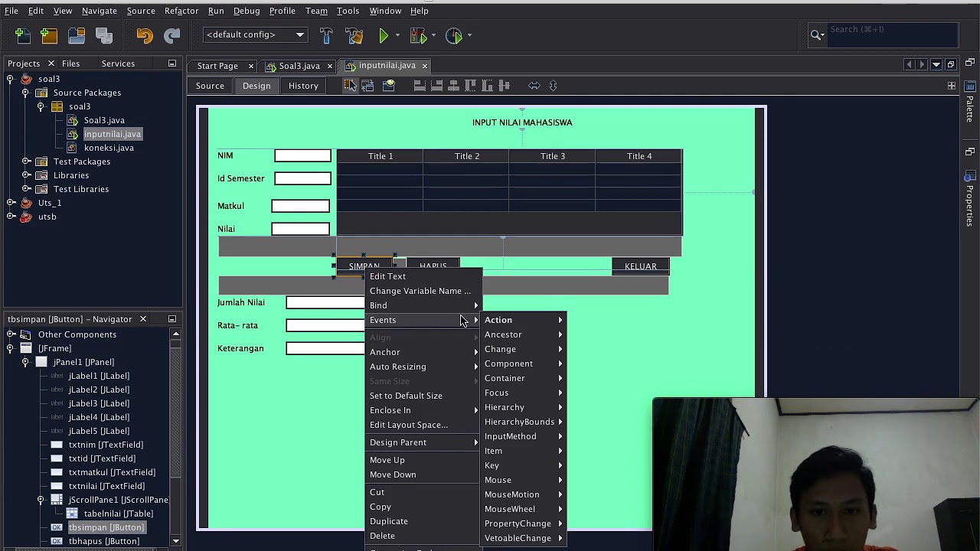Image resolution: width=980 pixels, height=551 pixels.
Task: Collapse the soal3 project node
Action: click(11, 79)
